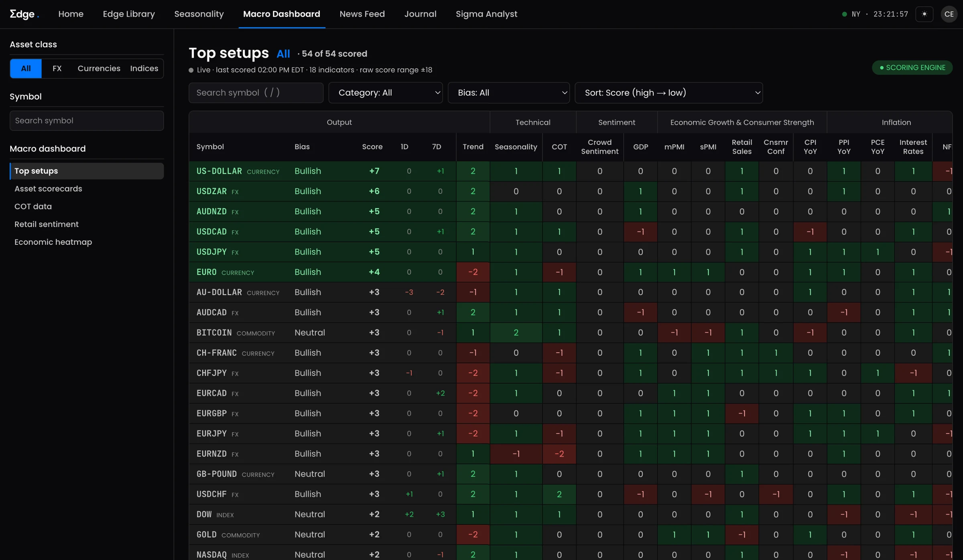Sort by the 7D column header
Viewport: 963px width, 560px height.
click(x=437, y=147)
